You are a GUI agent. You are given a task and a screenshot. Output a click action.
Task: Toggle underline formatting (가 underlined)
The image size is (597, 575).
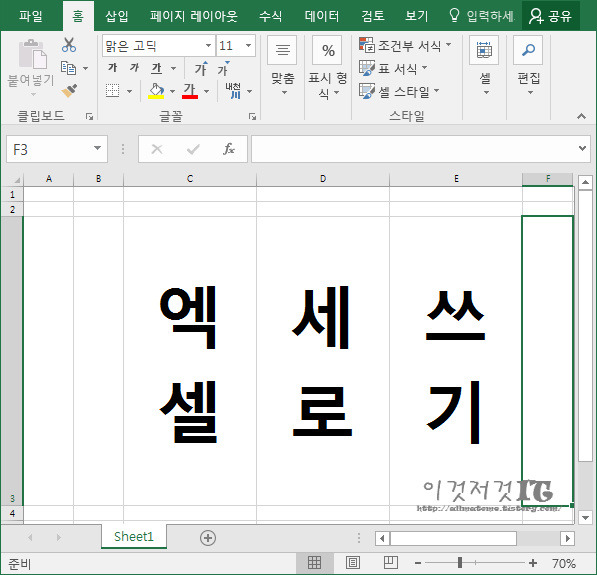pos(156,69)
